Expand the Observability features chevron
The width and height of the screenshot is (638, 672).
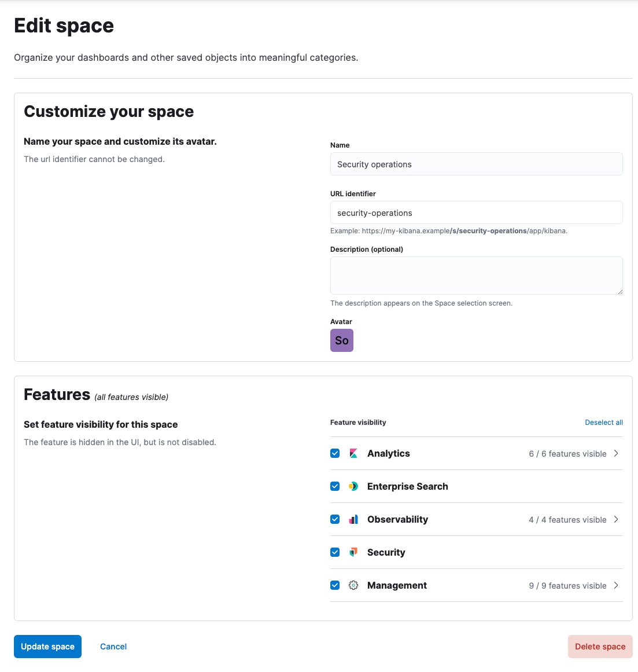coord(616,520)
